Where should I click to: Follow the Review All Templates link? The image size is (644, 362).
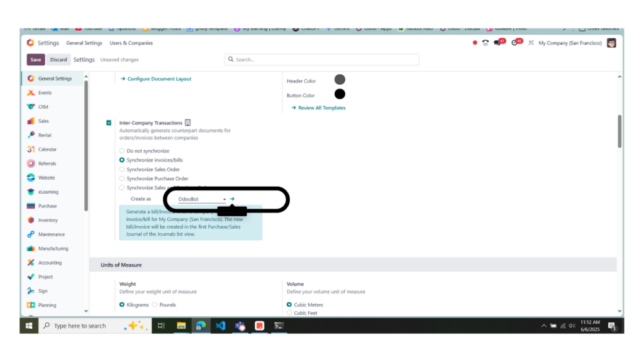pyautogui.click(x=319, y=108)
